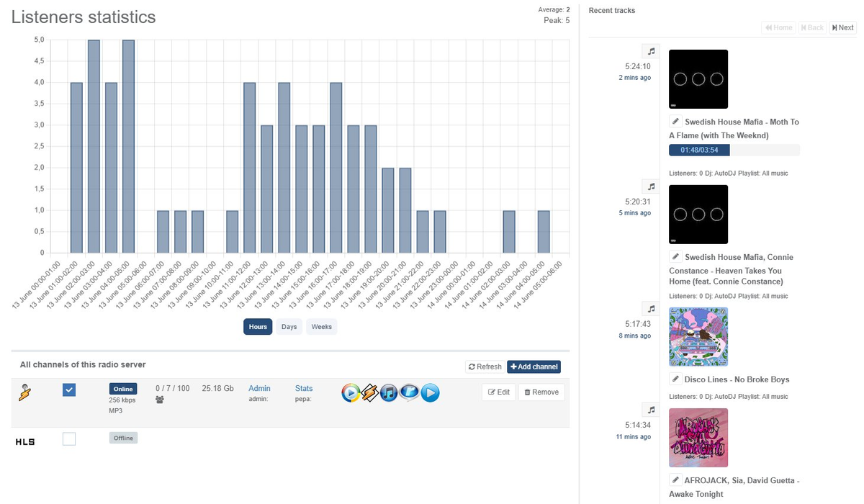Viewport: 864px width, 504px height.
Task: Click the listeners group icon under 0 / 7 / 100
Action: (x=160, y=400)
